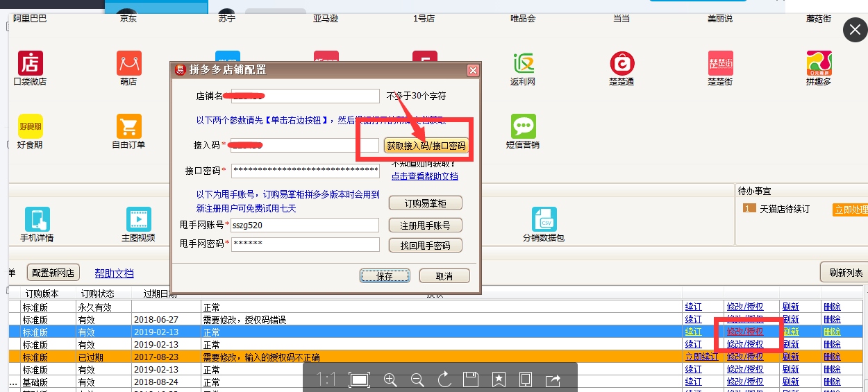Open the 点击查看帮助文档 link in dialog
This screenshot has height=392, width=868.
[425, 176]
